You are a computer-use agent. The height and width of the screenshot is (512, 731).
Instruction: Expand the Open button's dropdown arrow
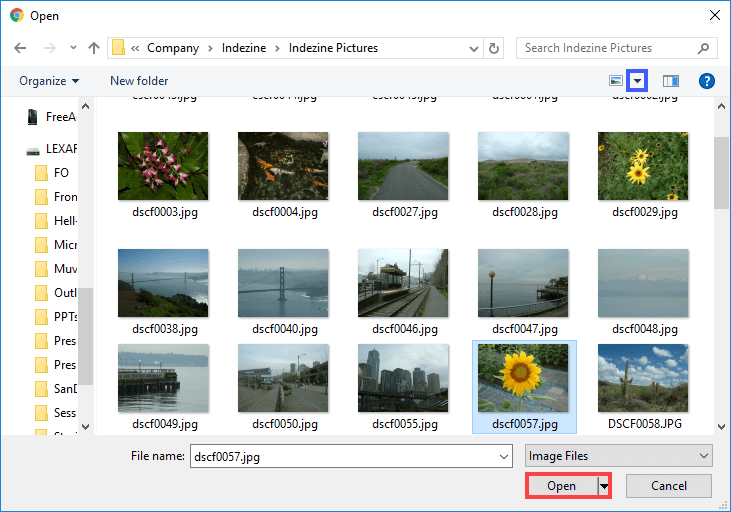[x=604, y=486]
